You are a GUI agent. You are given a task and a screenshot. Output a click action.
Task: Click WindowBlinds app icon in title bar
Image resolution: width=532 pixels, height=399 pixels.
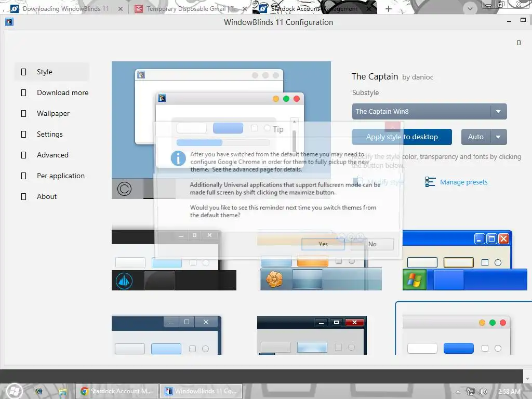[9, 22]
